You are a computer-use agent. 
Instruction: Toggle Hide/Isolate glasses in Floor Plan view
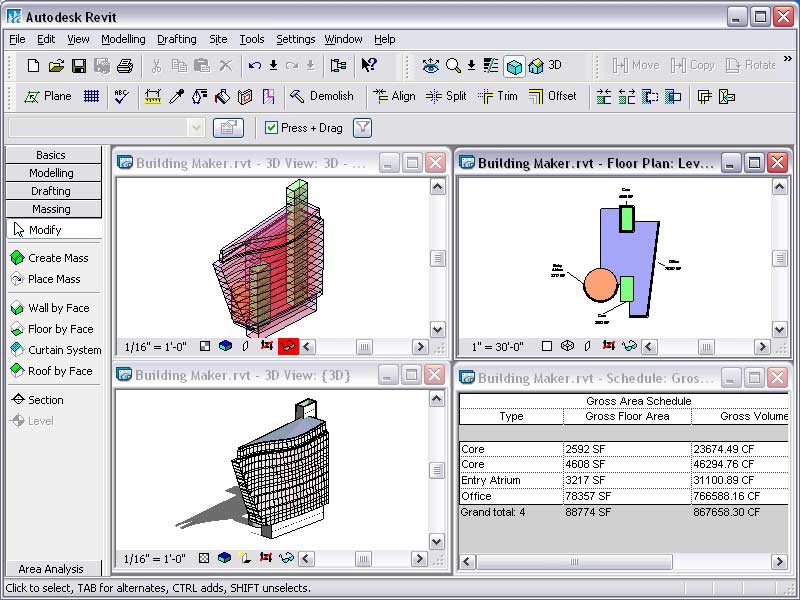coord(629,346)
